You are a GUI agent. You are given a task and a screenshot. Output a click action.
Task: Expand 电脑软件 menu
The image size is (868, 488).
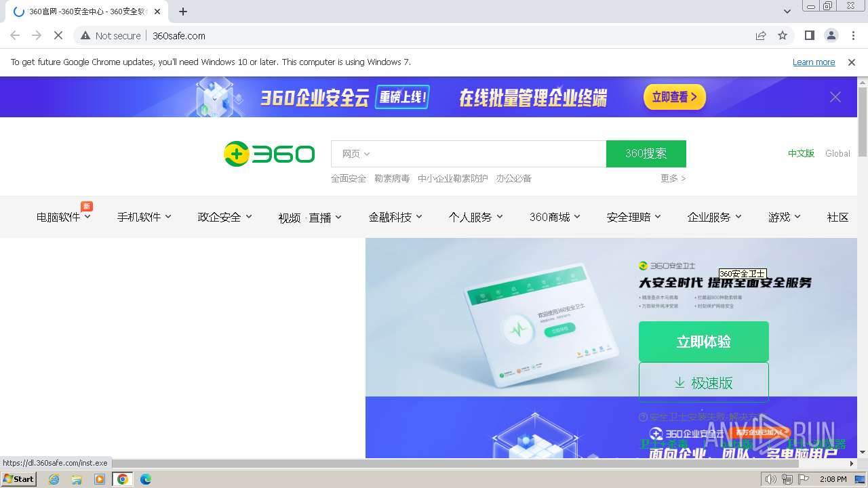tap(64, 217)
